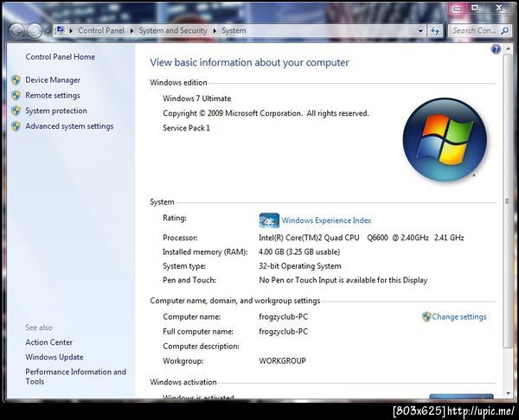This screenshot has height=420, width=519.
Task: Open Device Manager
Action: click(x=53, y=80)
